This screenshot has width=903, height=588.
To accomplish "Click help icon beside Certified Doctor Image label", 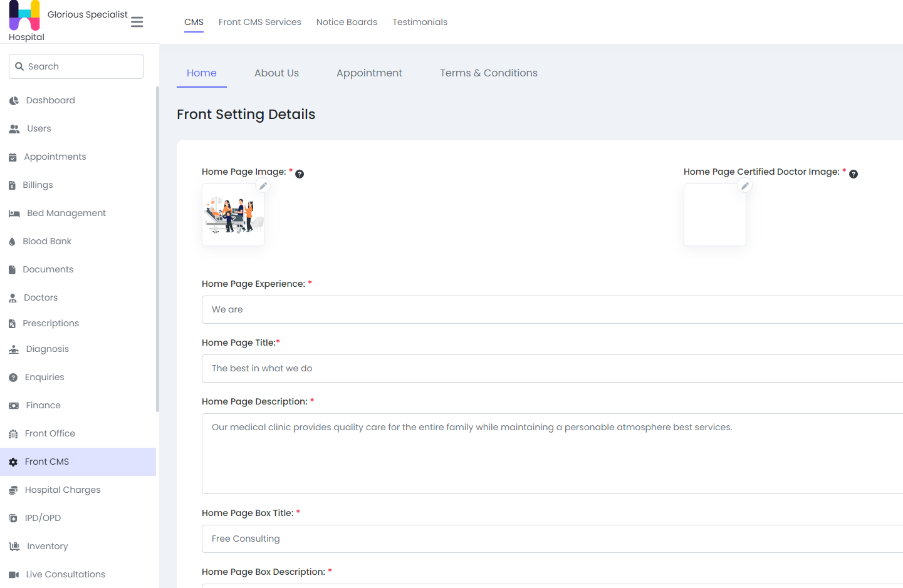I will click(853, 174).
